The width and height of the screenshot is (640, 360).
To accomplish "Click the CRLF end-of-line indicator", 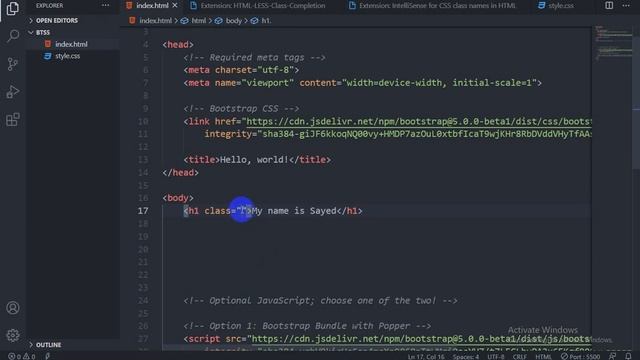I will pyautogui.click(x=520, y=356).
